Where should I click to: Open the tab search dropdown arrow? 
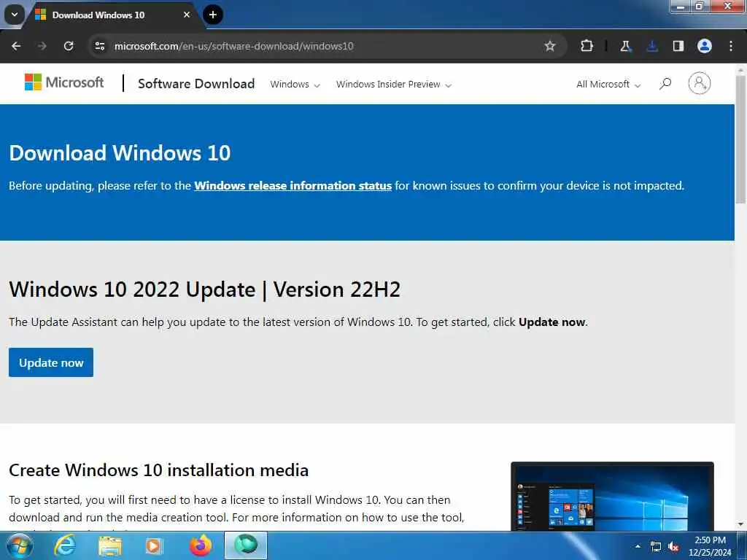coord(15,15)
